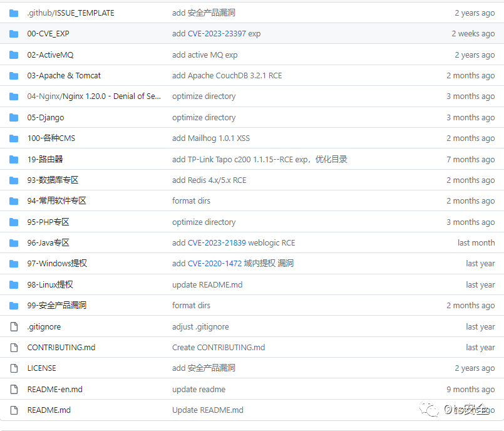Click folder icon beside 93-数据库专区
504x431 pixels.
[x=14, y=180]
